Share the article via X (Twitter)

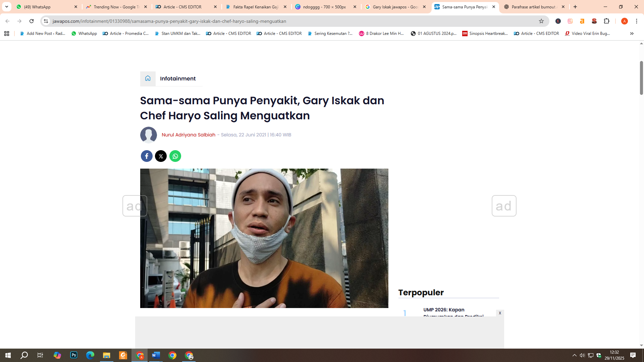(x=161, y=156)
